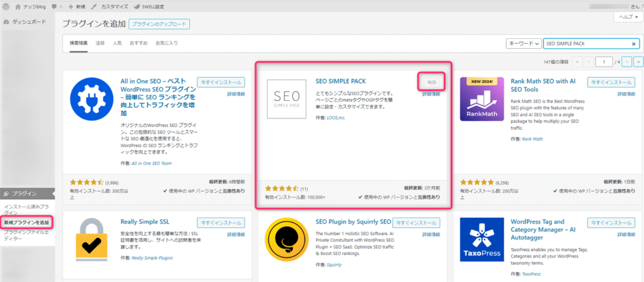The image size is (644, 282).
Task: Select 新規プラグインを追加 in the sidebar
Action: [x=26, y=222]
